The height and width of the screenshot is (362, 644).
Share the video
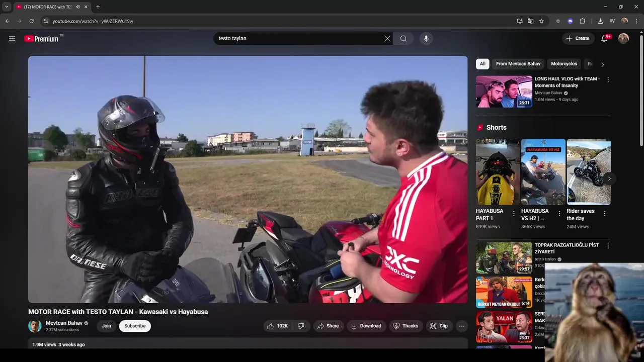pyautogui.click(x=328, y=326)
